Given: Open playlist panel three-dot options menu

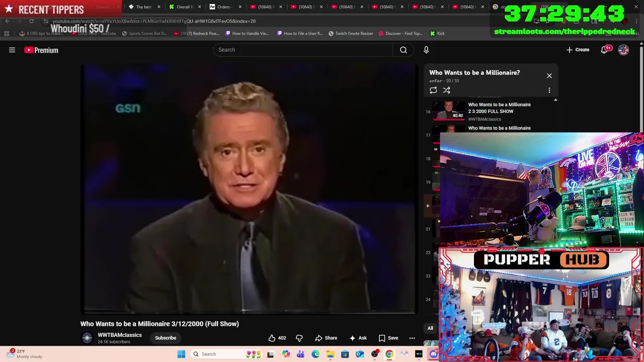Looking at the screenshot, I should 549,90.
